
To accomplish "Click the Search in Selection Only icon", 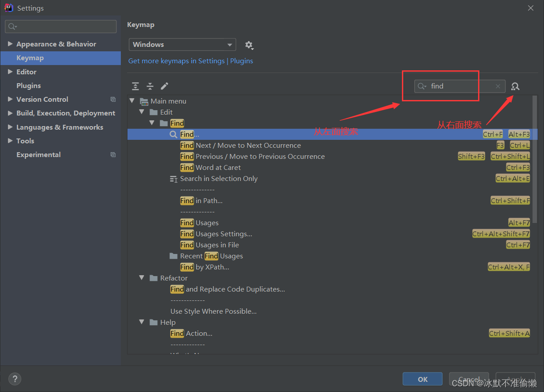I will coord(174,179).
